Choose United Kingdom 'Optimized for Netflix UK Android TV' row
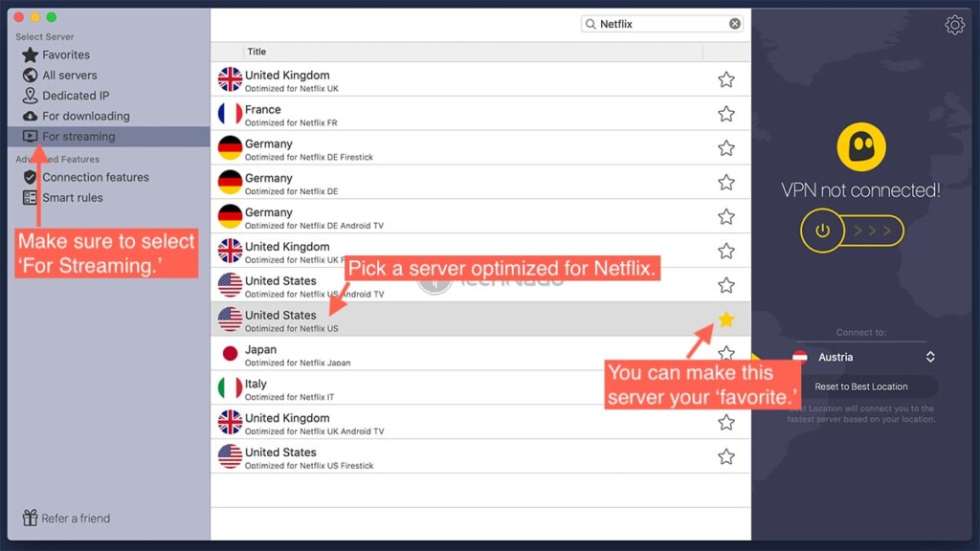The width and height of the screenshot is (980, 551). point(480,422)
